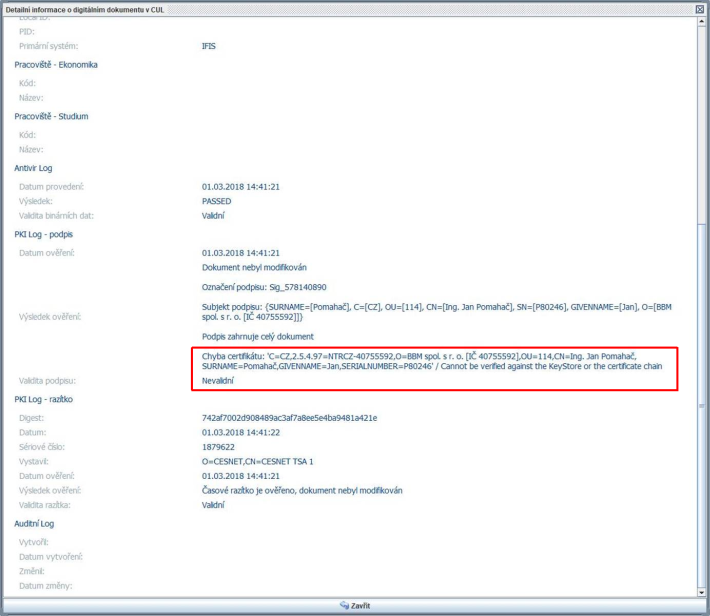Viewport: 710px width, 616px height.
Task: Click the 'Chyba certifikátu' error message
Action: [432, 361]
